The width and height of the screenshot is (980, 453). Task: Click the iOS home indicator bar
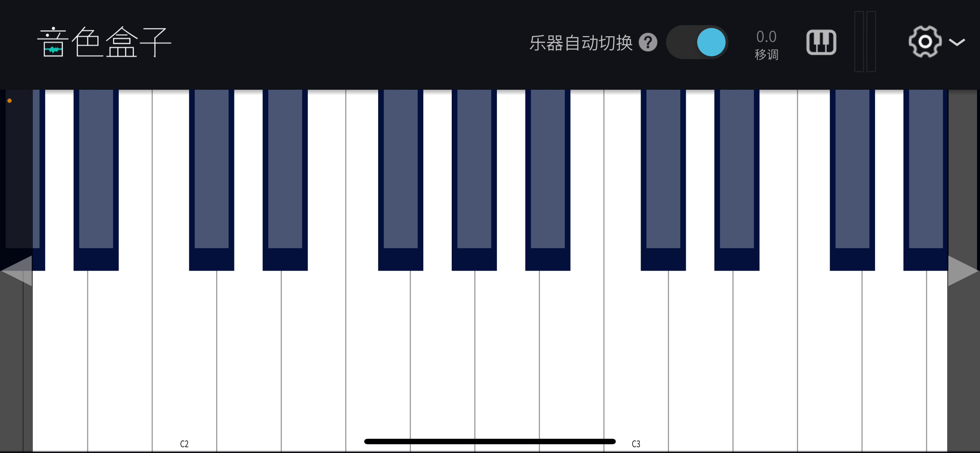490,441
